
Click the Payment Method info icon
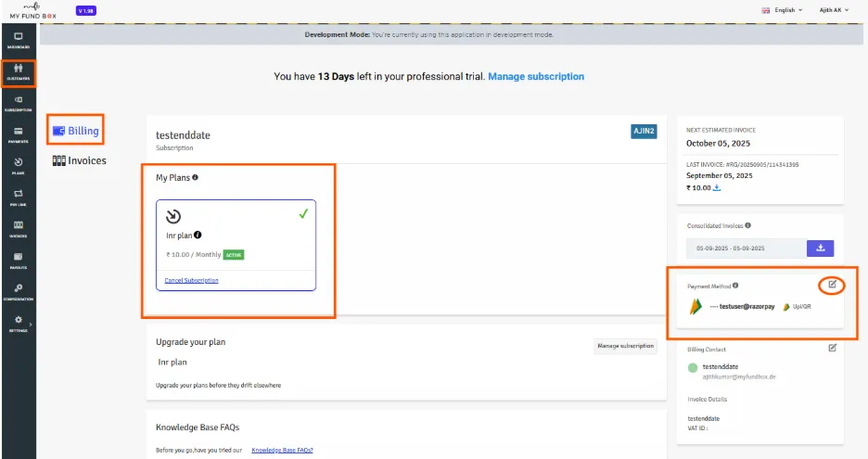tap(735, 286)
